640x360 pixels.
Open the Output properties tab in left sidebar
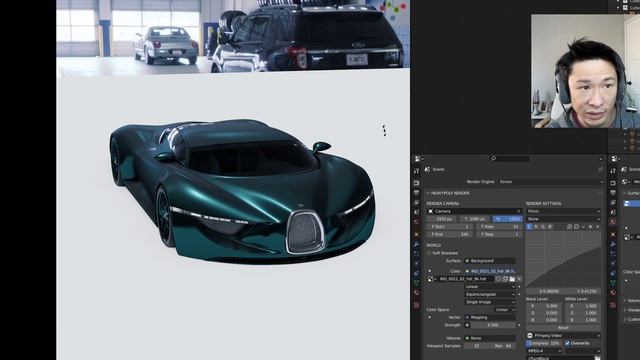pyautogui.click(x=417, y=192)
